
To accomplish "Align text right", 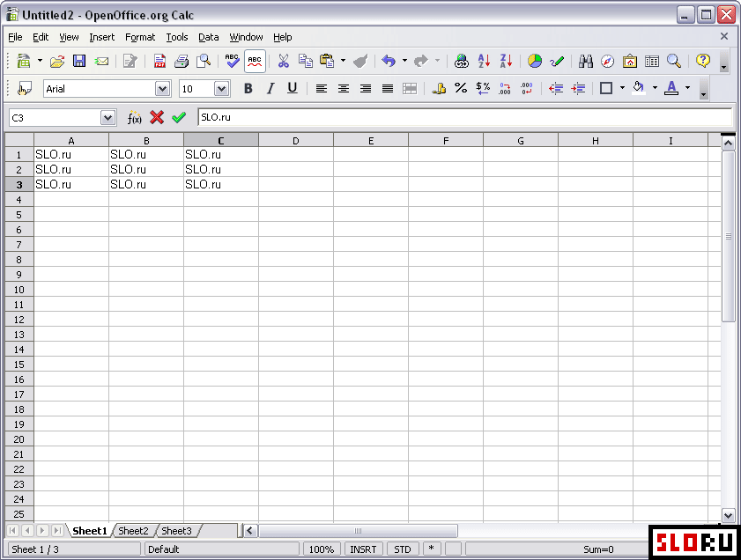I will 366,88.
